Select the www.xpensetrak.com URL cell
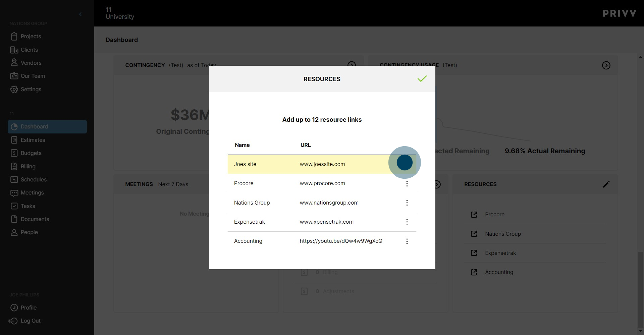Viewport: 644px width, 335px height. click(x=327, y=222)
